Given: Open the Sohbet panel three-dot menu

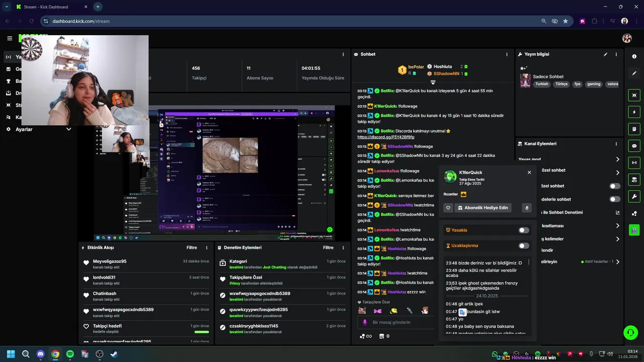Looking at the screenshot, I should (x=507, y=54).
